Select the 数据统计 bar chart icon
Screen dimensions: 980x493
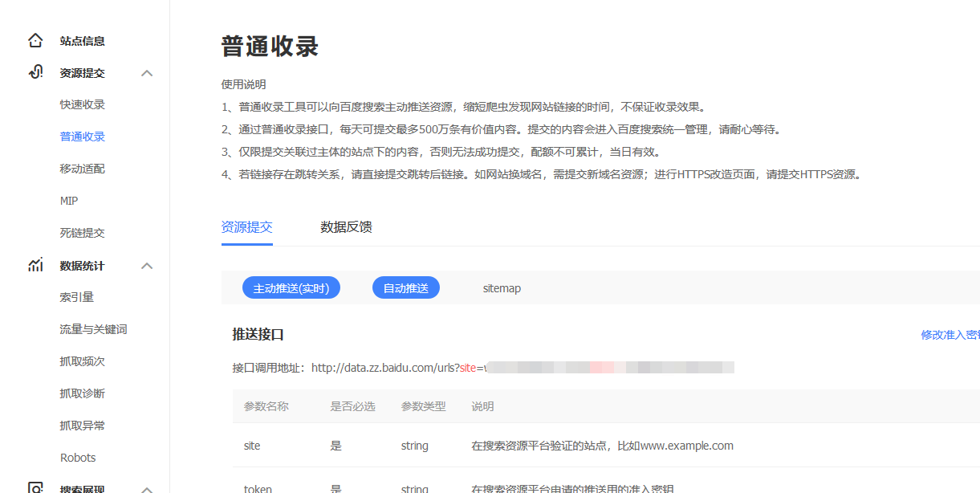(x=35, y=265)
